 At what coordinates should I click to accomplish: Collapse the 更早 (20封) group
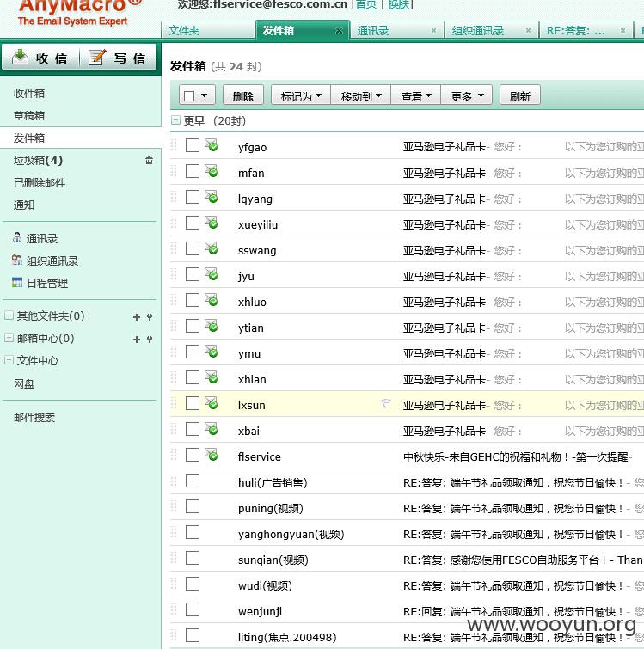(x=175, y=120)
